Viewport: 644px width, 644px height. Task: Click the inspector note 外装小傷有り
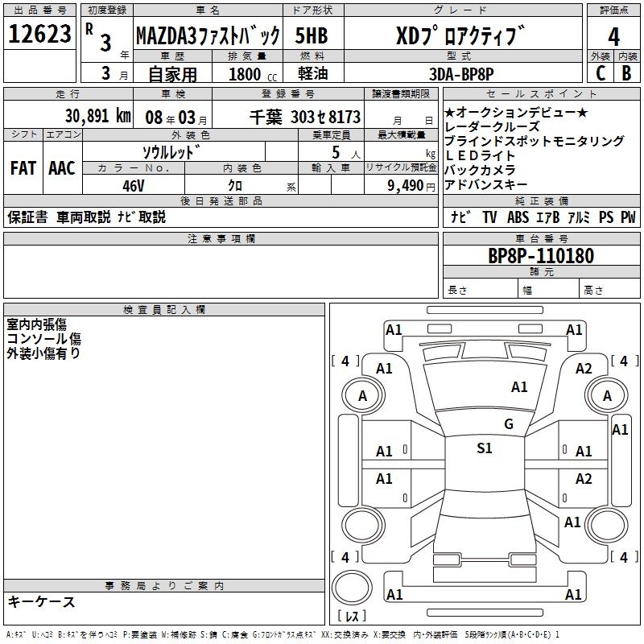click(43, 353)
